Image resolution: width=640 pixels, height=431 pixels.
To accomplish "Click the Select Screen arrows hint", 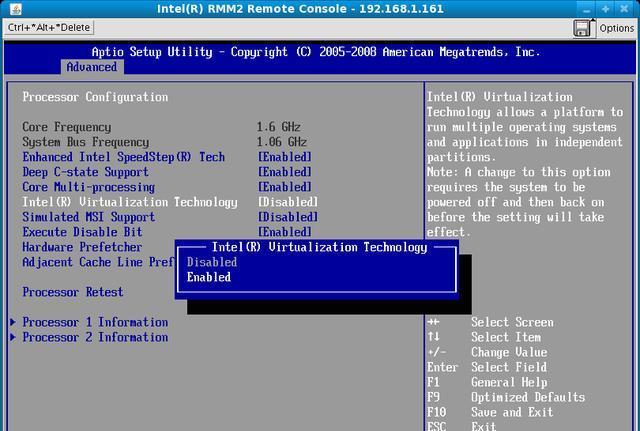I will (490, 322).
